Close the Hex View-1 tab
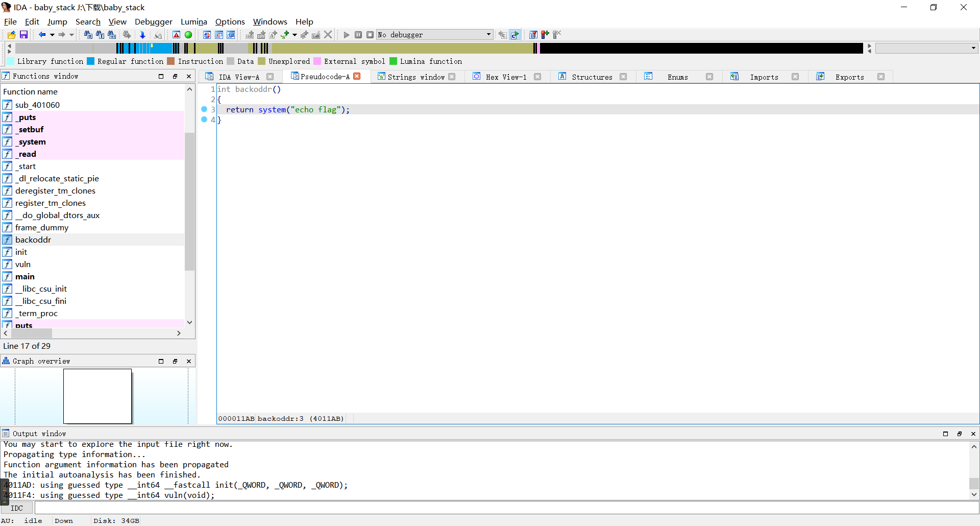The width and height of the screenshot is (980, 526). 537,77
